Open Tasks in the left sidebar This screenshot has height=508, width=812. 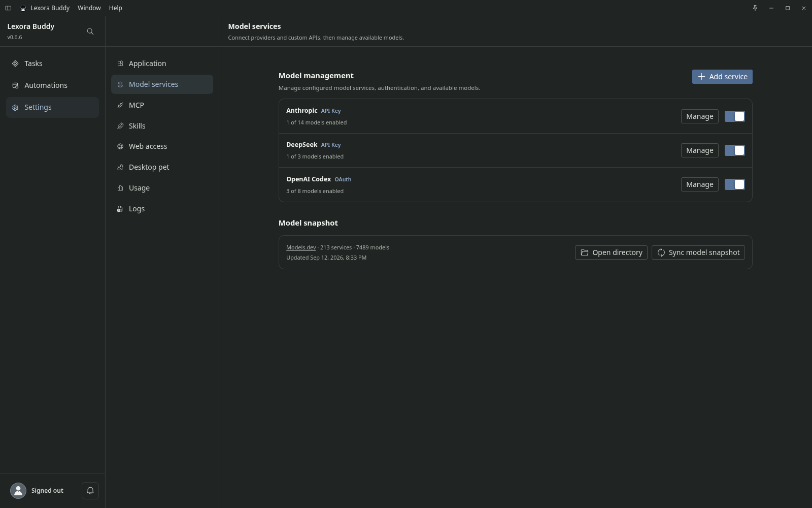(52, 63)
